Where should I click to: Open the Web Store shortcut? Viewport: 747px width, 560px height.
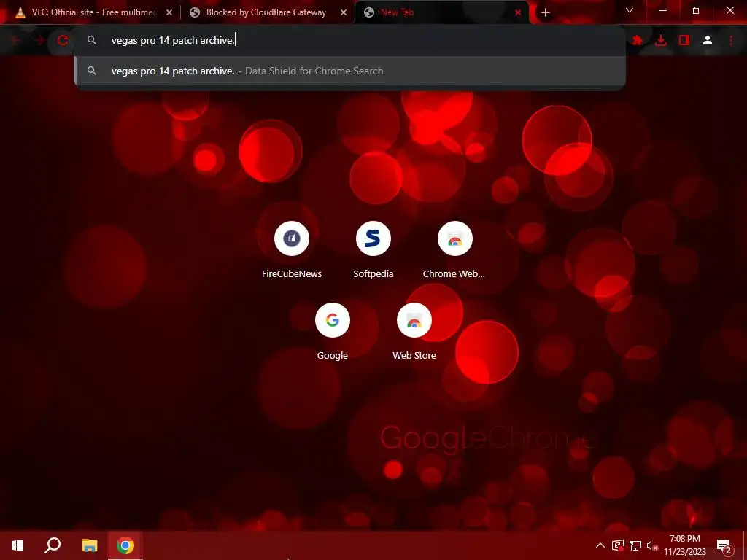click(414, 332)
